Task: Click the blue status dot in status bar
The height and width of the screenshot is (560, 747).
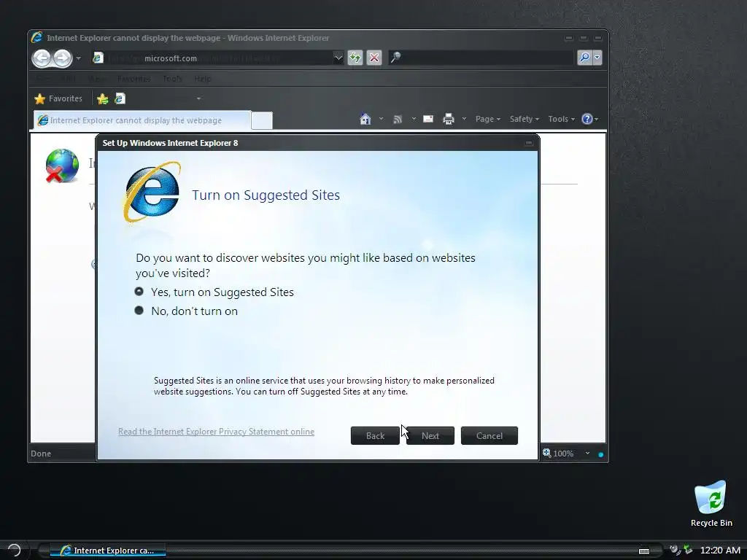Action: [x=601, y=455]
